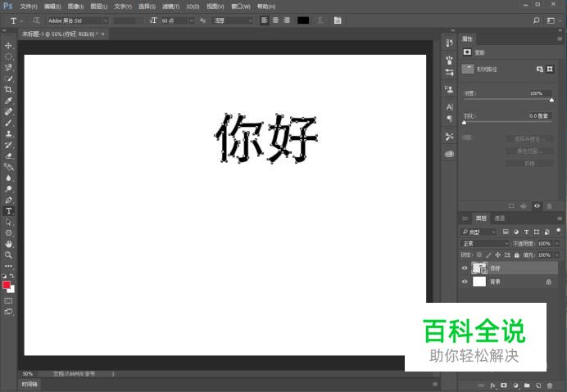Viewport: 567px width, 392px height.
Task: Open the 图层 (Layer) menu
Action: pos(98,7)
